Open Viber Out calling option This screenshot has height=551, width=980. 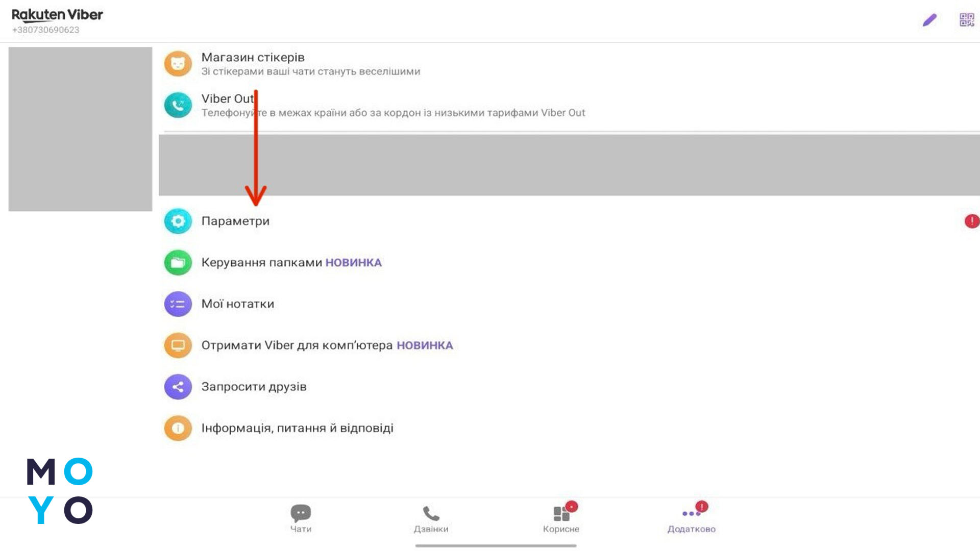tap(569, 105)
